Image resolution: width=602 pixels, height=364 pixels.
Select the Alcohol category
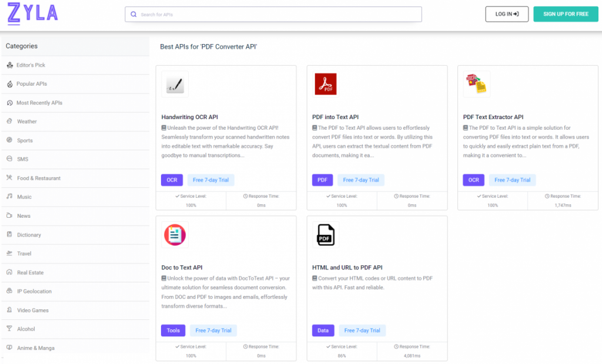coord(75,329)
